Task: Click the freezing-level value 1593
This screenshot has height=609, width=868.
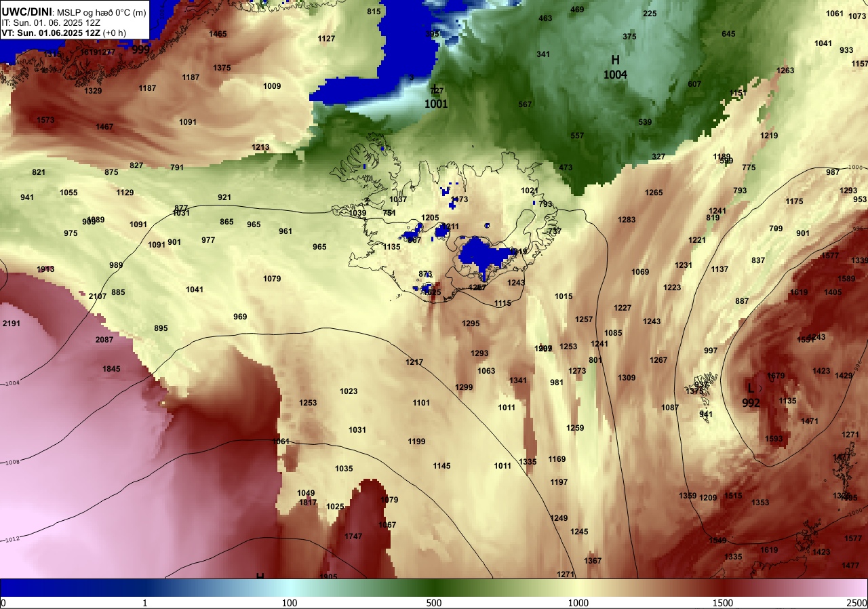Action: click(x=774, y=439)
